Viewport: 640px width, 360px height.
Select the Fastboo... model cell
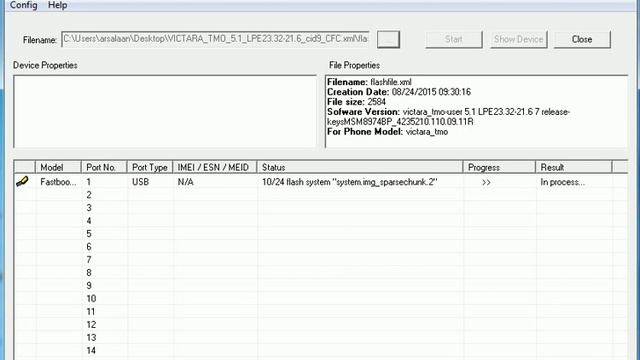(x=58, y=182)
